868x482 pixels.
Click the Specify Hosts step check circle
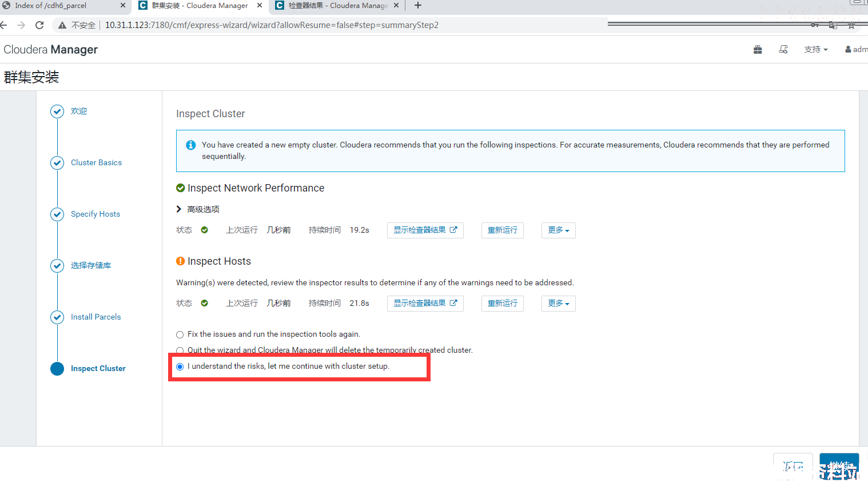pyautogui.click(x=57, y=214)
